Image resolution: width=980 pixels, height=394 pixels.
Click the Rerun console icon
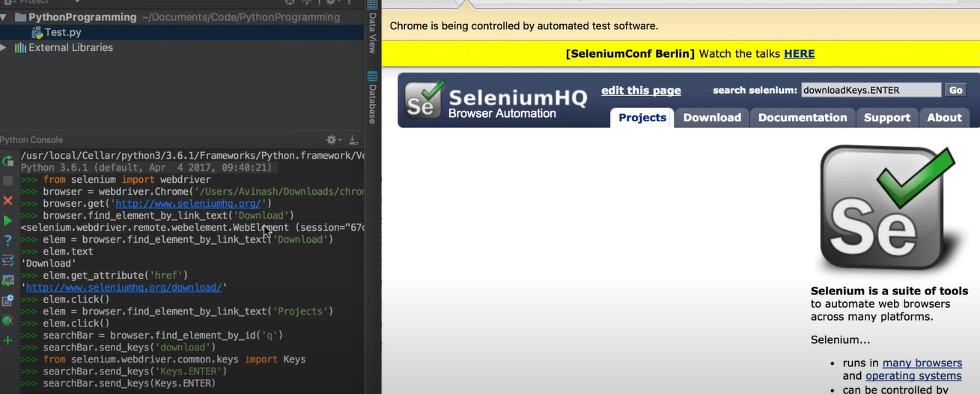pos(7,161)
